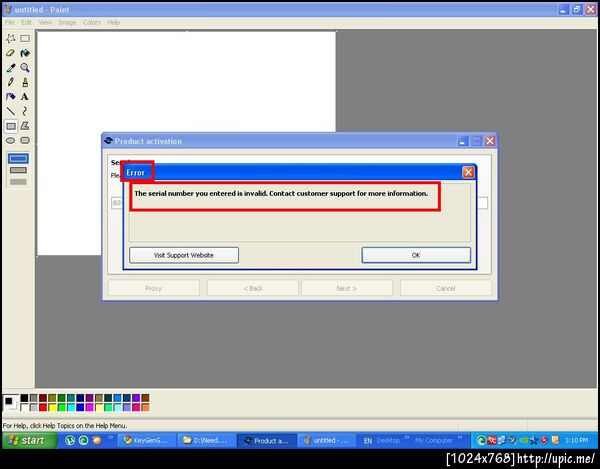Open uTorrent from the quick launch bar
The image size is (600, 469).
[70, 440]
